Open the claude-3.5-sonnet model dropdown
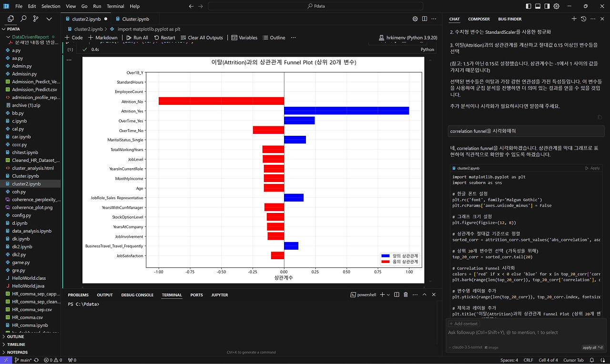 (x=465, y=347)
